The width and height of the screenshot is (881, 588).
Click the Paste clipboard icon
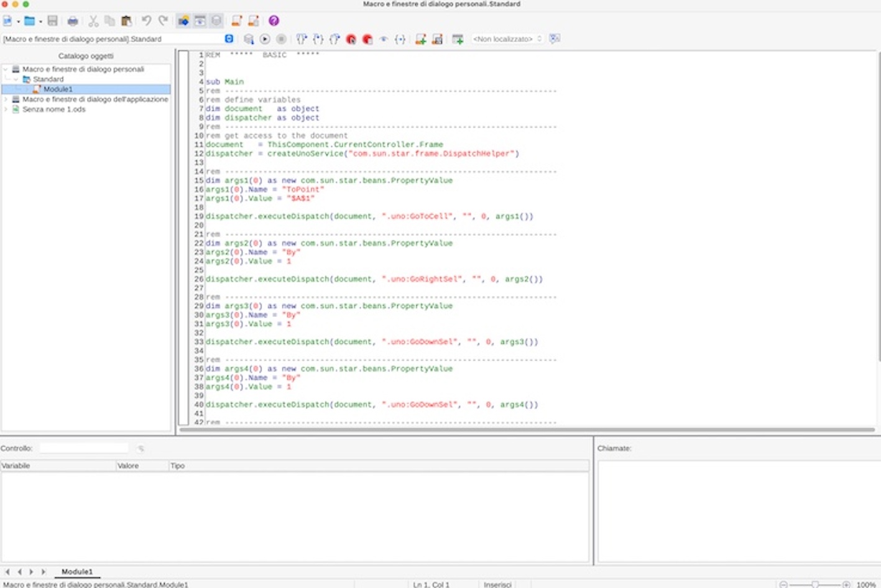click(126, 21)
